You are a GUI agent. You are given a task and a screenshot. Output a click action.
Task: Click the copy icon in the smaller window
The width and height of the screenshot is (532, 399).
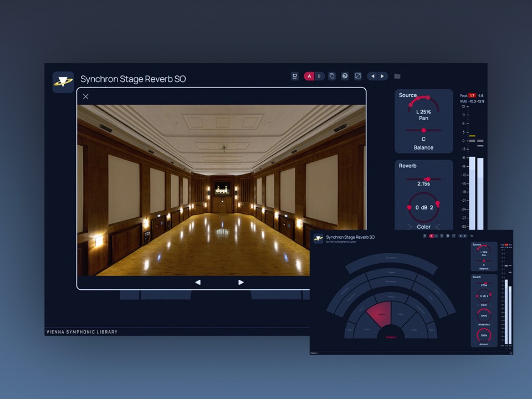pos(442,236)
